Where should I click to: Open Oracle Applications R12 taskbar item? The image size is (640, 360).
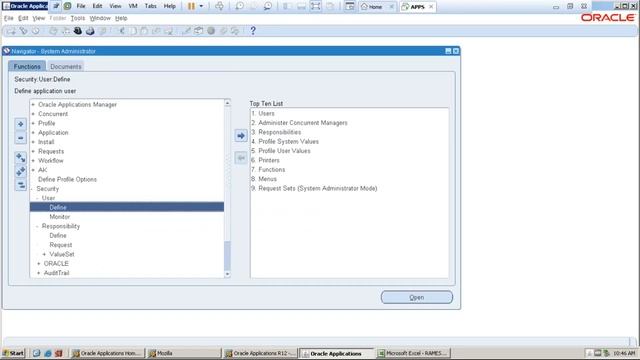coord(260,353)
